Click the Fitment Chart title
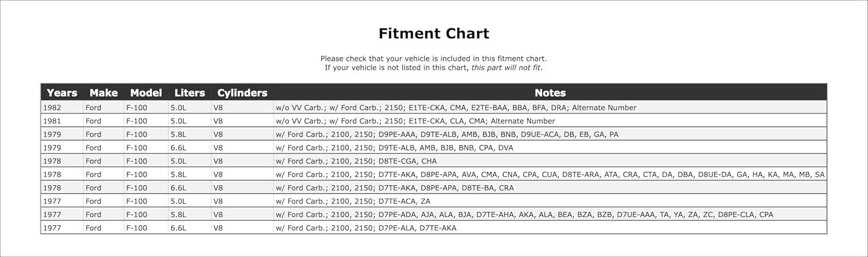The width and height of the screenshot is (868, 257). click(434, 34)
